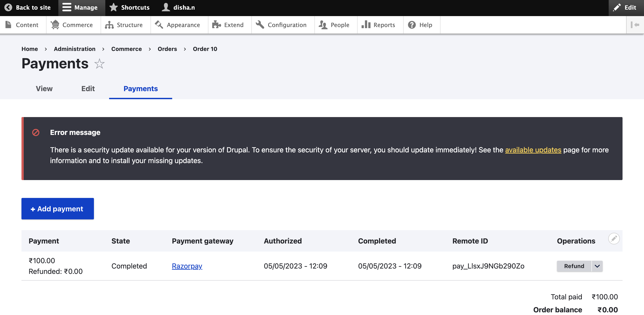This screenshot has width=644, height=315.
Task: Switch to the View tab
Action: point(44,88)
